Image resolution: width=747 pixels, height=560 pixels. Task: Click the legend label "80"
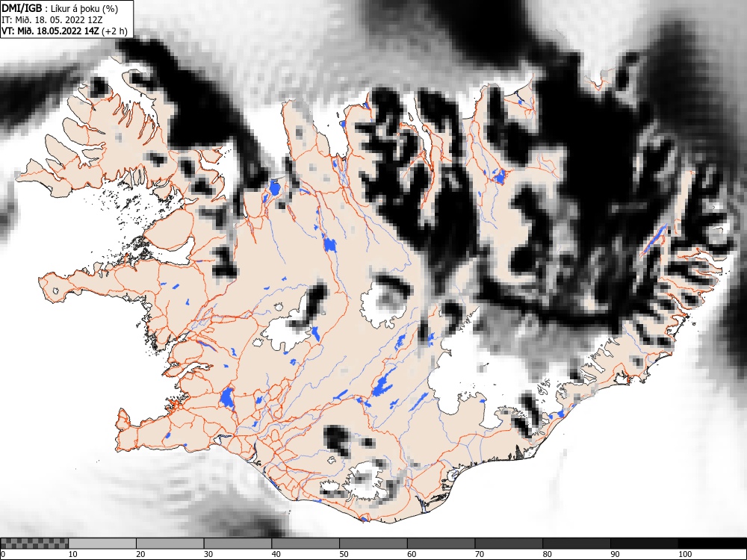point(547,554)
